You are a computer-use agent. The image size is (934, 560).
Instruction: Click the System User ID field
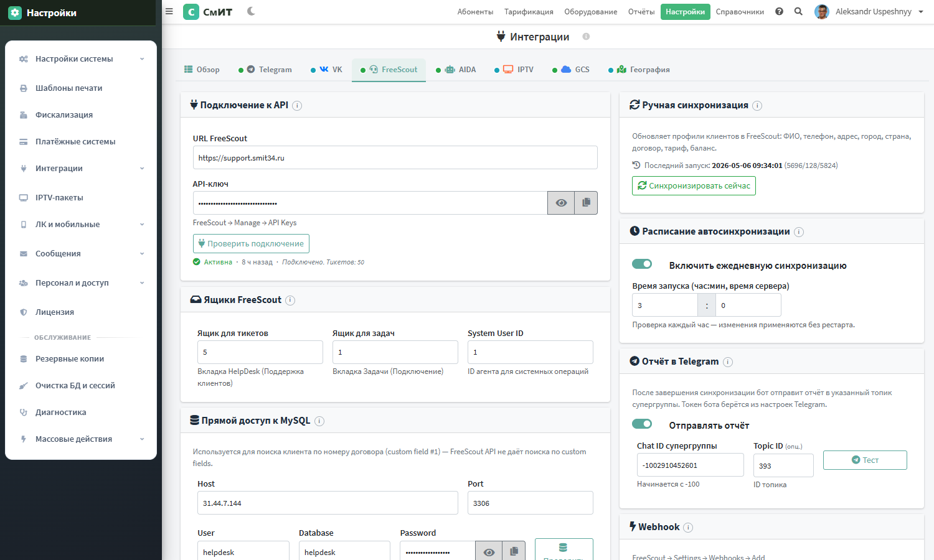click(530, 352)
